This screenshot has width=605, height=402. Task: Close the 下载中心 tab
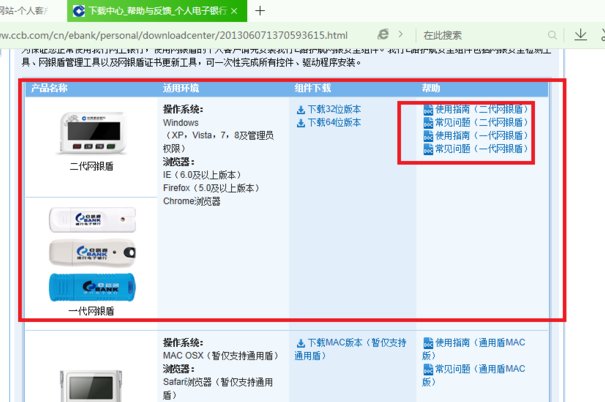234,11
